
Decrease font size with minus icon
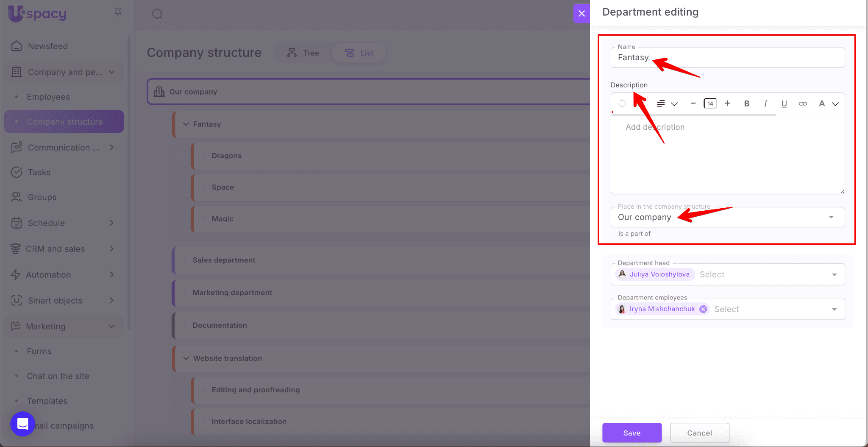coord(693,103)
